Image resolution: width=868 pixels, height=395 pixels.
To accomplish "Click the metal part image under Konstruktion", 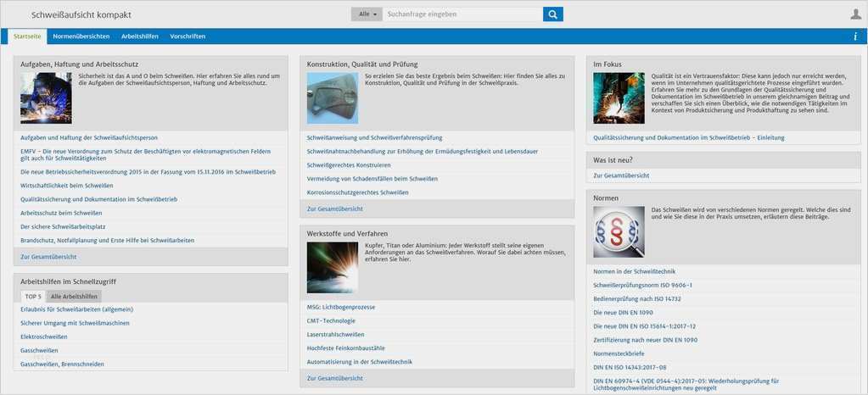I will 332,98.
